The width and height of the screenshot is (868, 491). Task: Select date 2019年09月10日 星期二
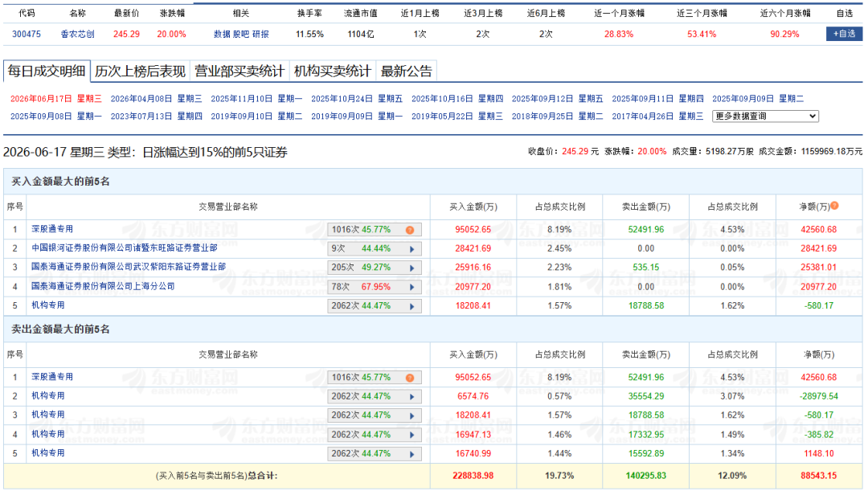point(256,117)
